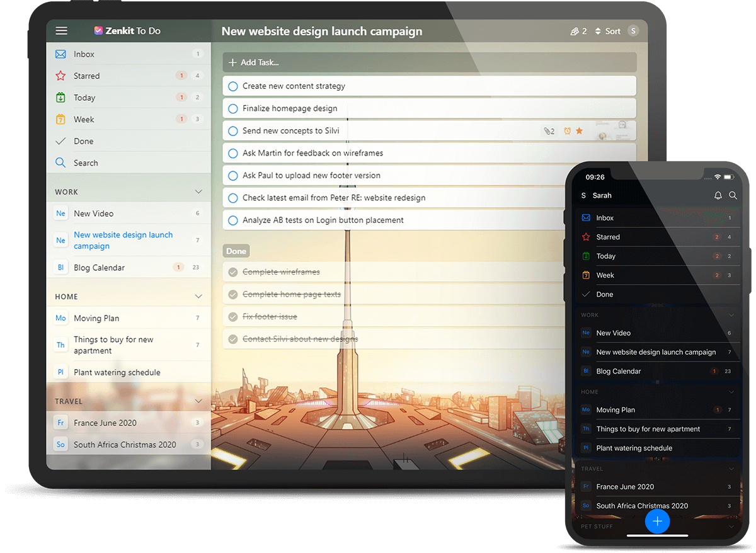Open the hamburger menu in tablet sidebar
756x553 pixels.
pyautogui.click(x=61, y=31)
